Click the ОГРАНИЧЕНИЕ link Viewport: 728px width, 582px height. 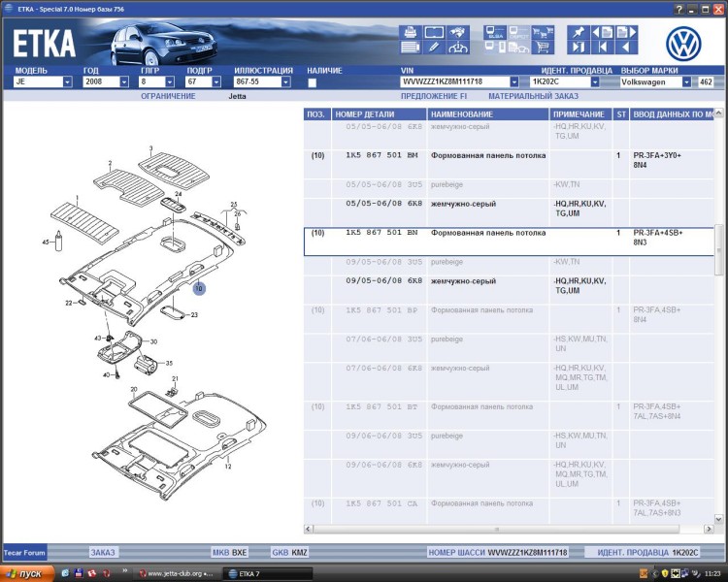168,96
